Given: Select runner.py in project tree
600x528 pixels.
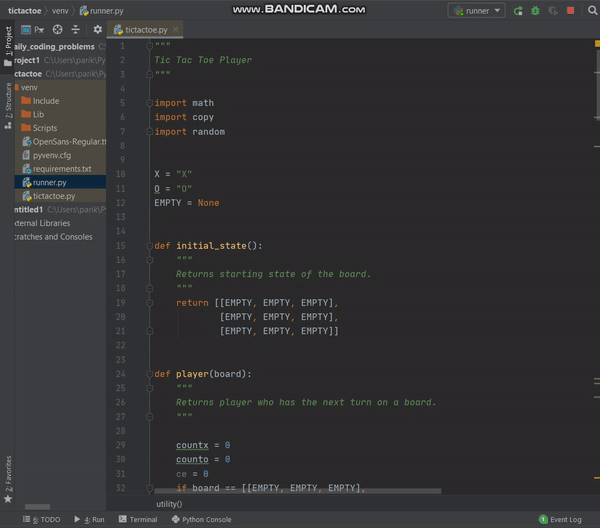Looking at the screenshot, I should [x=60, y=183].
